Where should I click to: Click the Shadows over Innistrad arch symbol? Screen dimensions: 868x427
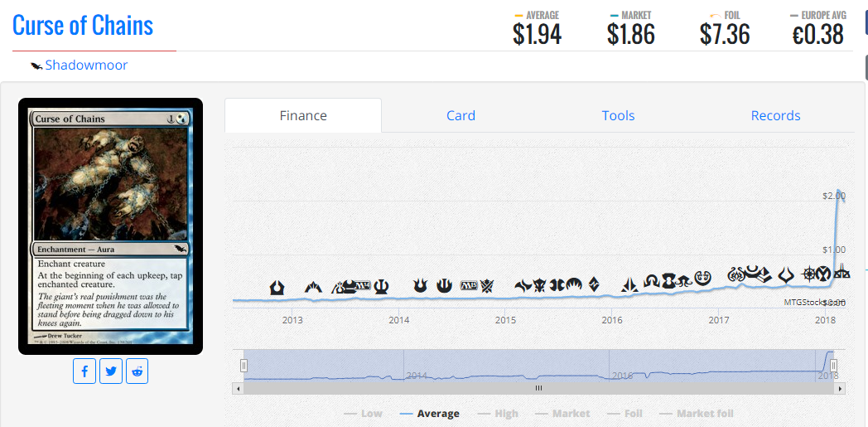(x=652, y=281)
